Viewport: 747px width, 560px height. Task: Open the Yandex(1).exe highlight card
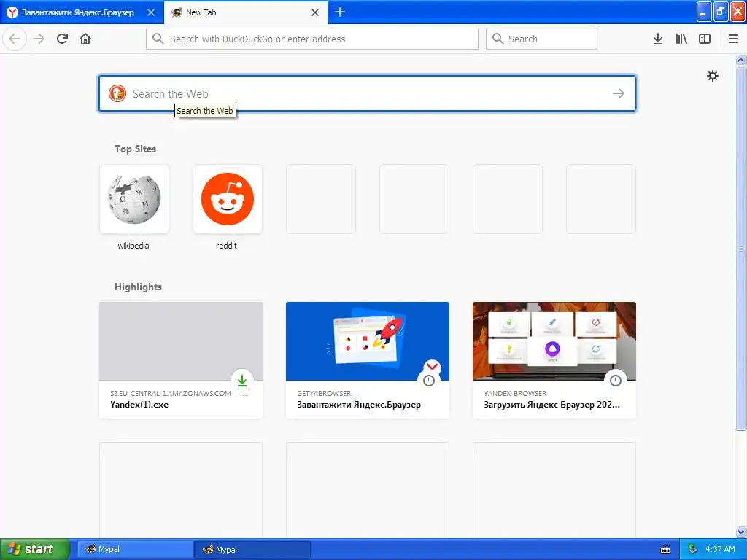coord(181,360)
